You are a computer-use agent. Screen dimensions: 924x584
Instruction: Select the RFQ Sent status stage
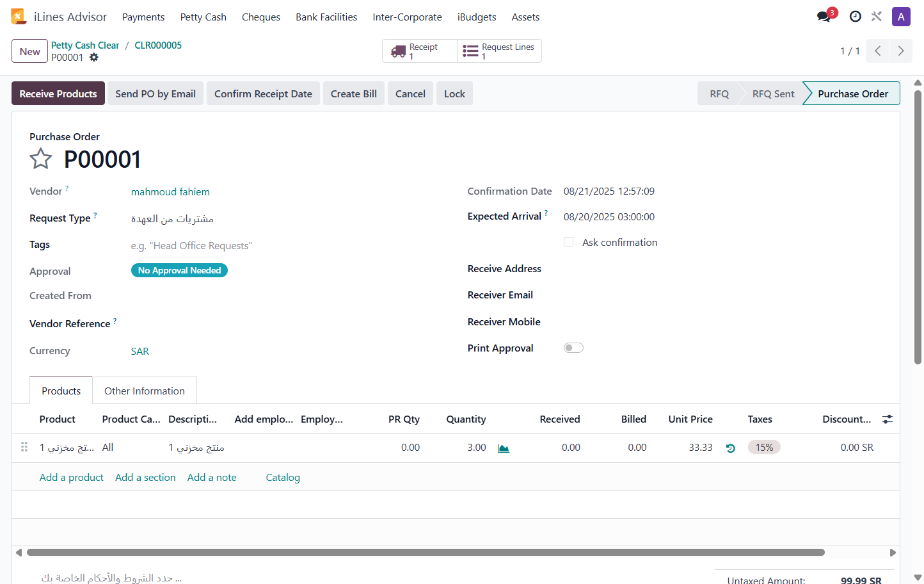coord(773,93)
